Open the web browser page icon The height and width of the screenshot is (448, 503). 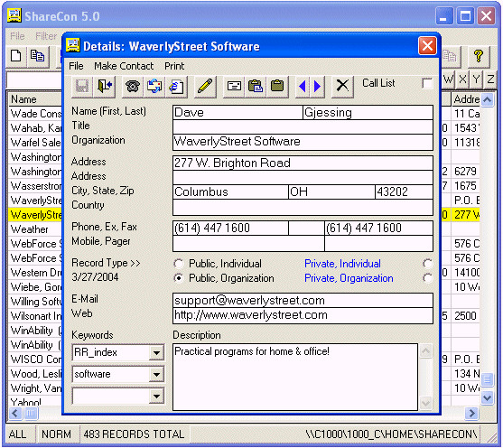(x=176, y=87)
